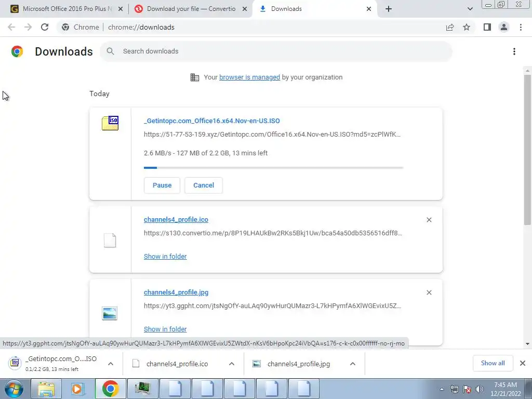Click the convertio.me source URL text
The height and width of the screenshot is (399, 532).
point(273,233)
